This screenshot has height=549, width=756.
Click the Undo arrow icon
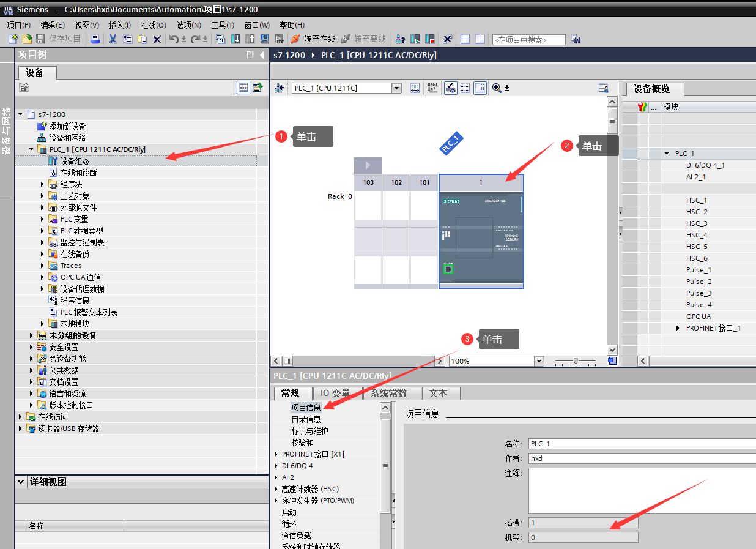(x=174, y=39)
